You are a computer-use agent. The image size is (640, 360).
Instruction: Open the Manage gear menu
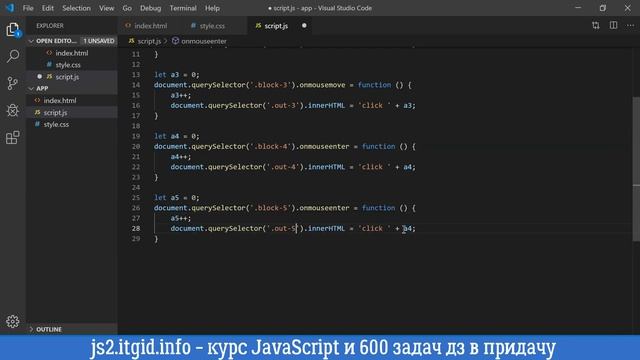coord(13,321)
